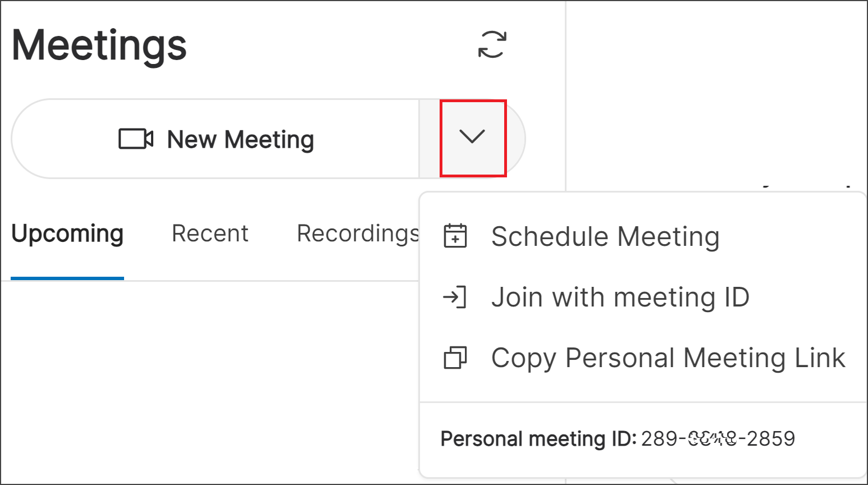The image size is (868, 485).
Task: Click Copy Personal Meeting Link
Action: click(668, 358)
